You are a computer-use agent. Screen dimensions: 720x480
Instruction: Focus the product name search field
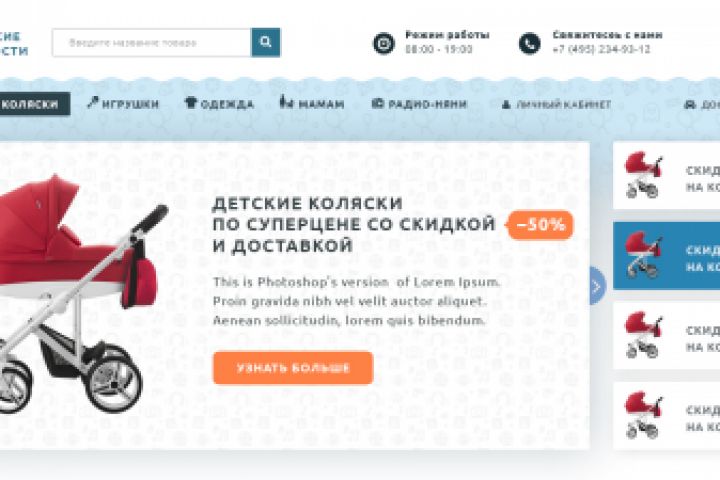152,43
